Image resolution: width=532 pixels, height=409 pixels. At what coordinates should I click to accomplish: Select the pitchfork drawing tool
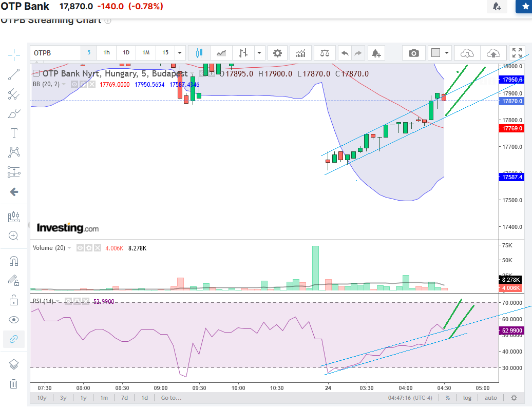pos(14,94)
